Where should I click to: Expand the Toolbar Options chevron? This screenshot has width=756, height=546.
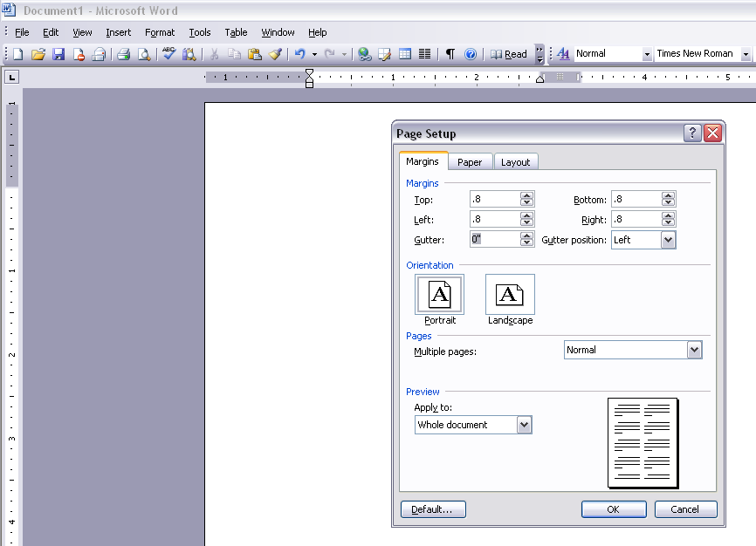pos(540,54)
